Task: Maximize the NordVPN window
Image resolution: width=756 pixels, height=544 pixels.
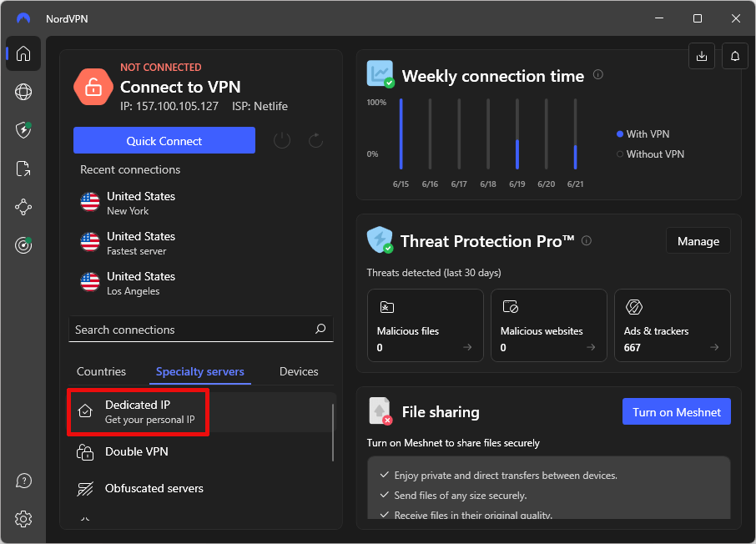Action: point(698,18)
